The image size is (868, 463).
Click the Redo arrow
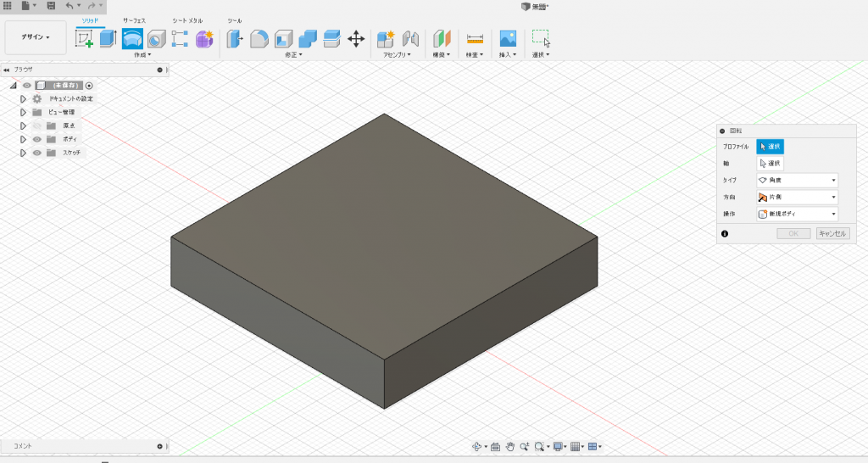click(x=92, y=6)
